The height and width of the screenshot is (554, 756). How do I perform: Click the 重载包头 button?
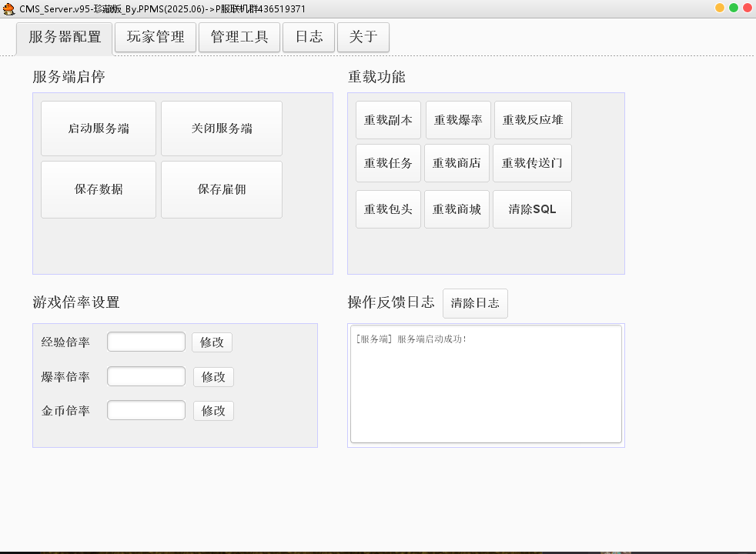pos(388,209)
